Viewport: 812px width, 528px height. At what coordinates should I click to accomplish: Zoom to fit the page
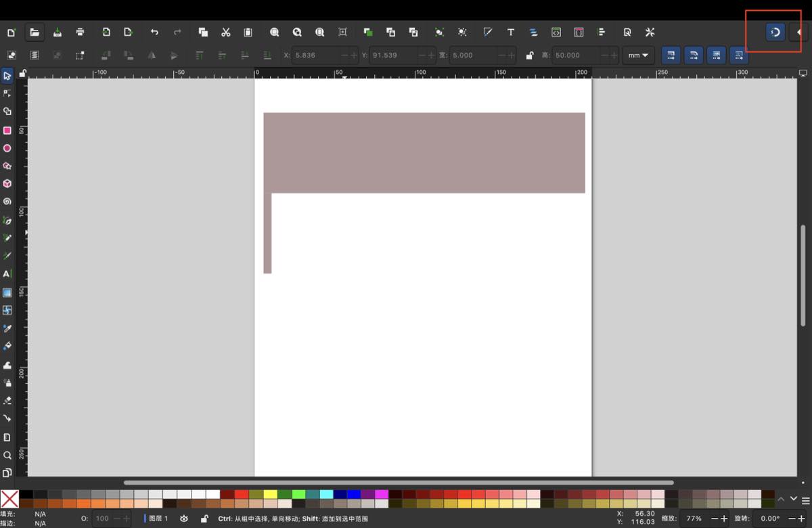[319, 32]
